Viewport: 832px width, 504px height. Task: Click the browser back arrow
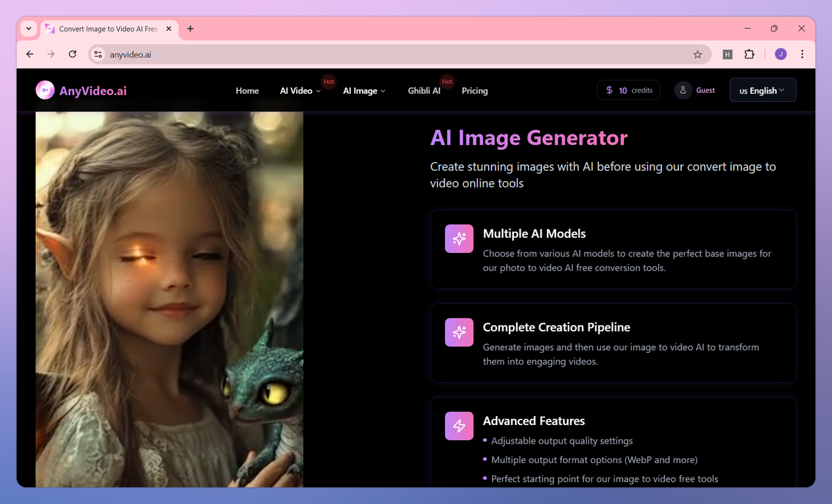click(30, 54)
